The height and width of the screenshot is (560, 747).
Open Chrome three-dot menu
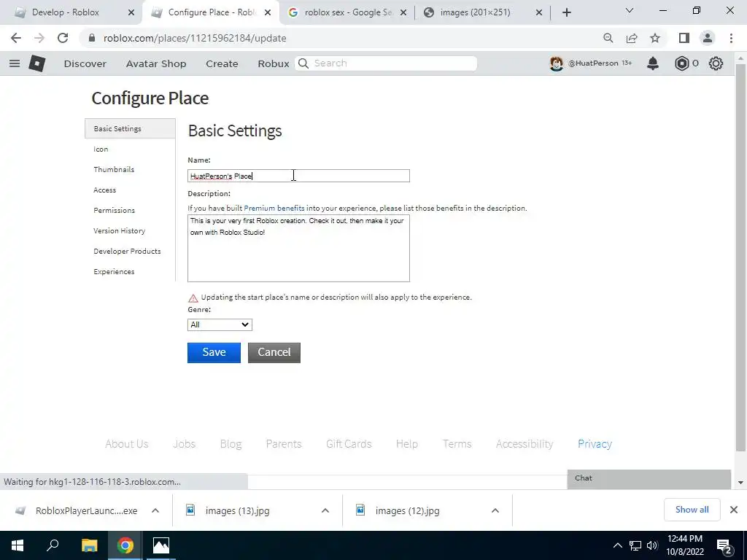(731, 38)
